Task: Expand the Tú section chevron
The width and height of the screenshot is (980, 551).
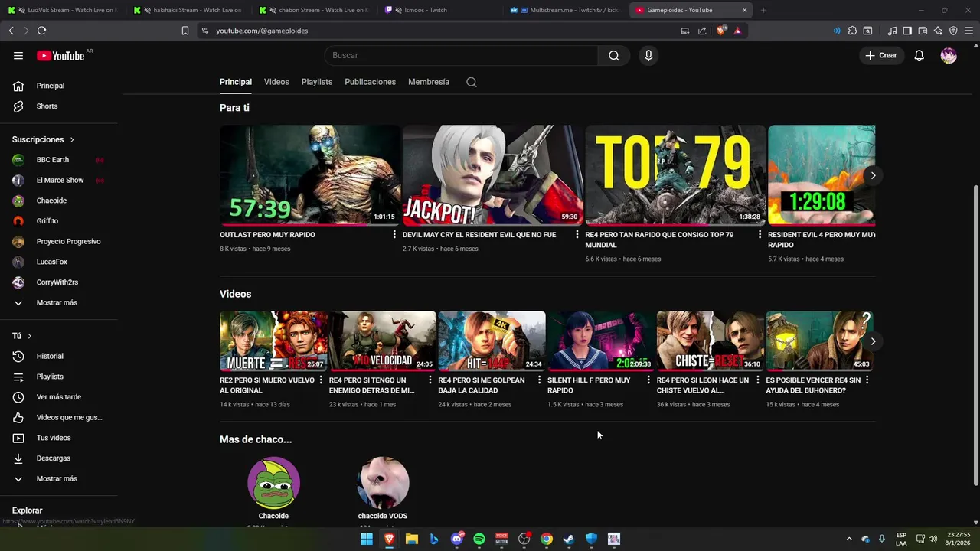Action: point(30,336)
